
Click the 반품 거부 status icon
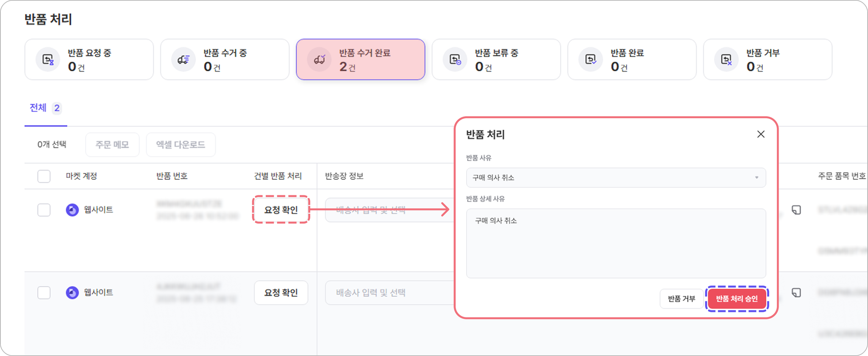pos(726,60)
